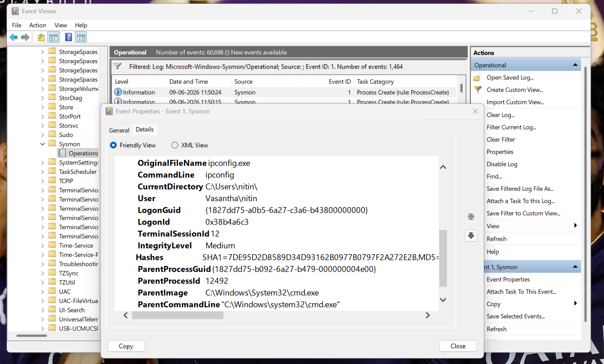Click the Forward arrow toolbar icon
The width and height of the screenshot is (604, 364).
coord(25,37)
